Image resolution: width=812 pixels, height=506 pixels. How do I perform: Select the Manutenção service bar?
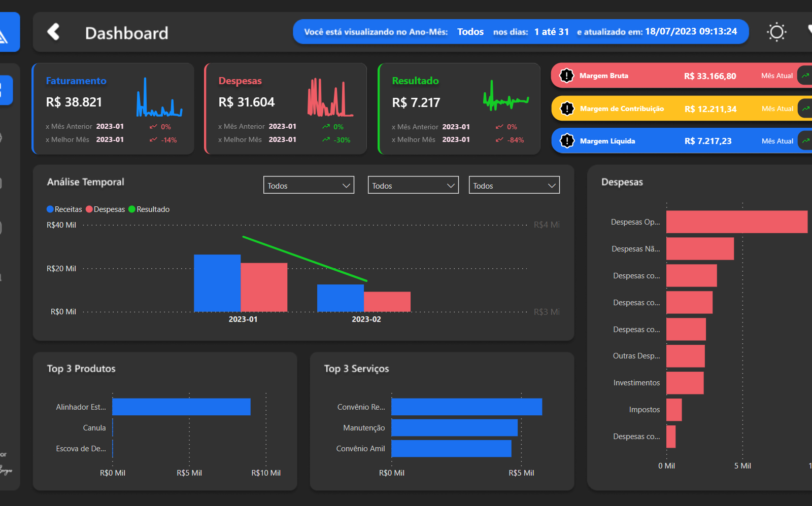454,427
